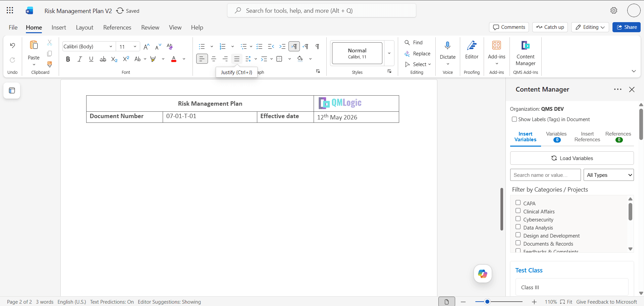The height and width of the screenshot is (306, 644).
Task: Justify the paragraph text
Action: pyautogui.click(x=237, y=59)
